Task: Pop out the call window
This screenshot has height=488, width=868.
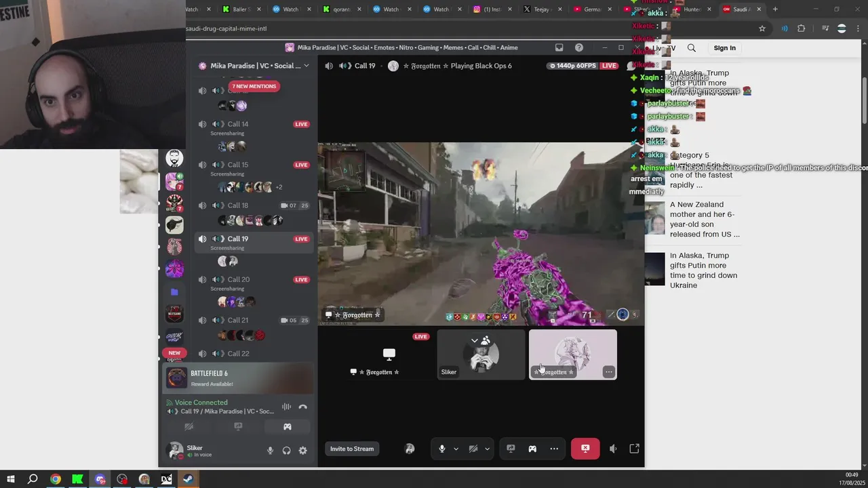Action: (635, 449)
